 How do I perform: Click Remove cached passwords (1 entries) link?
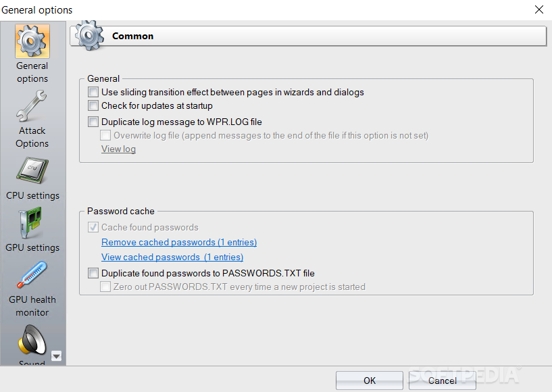click(179, 243)
